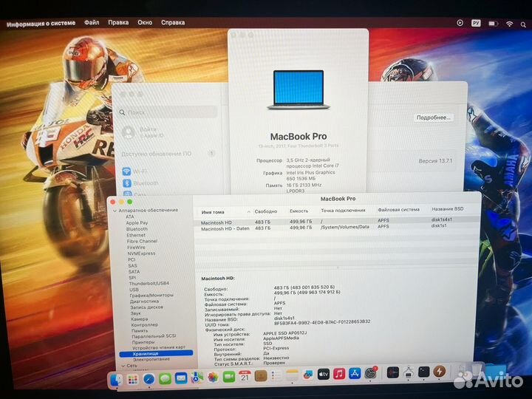Image resolution: width=532 pixels, height=399 pixels.
Task: Select NVMExpress in the sidebar
Action: [x=141, y=253]
